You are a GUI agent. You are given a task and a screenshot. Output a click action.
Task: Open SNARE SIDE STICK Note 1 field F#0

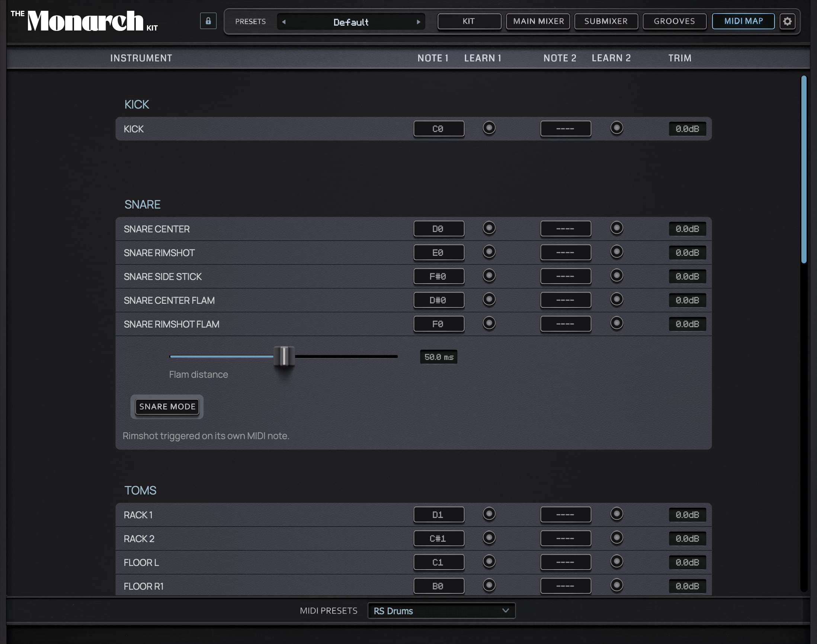[x=439, y=276]
